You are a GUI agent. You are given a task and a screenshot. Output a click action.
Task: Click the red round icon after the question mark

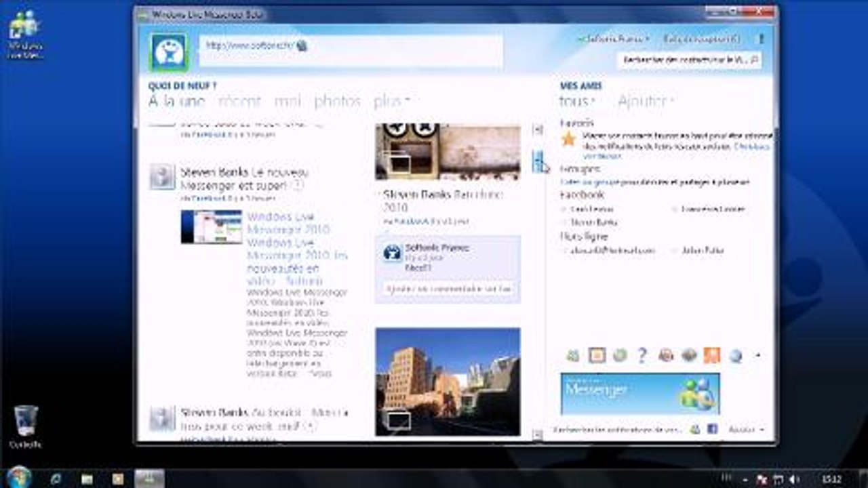(x=666, y=355)
